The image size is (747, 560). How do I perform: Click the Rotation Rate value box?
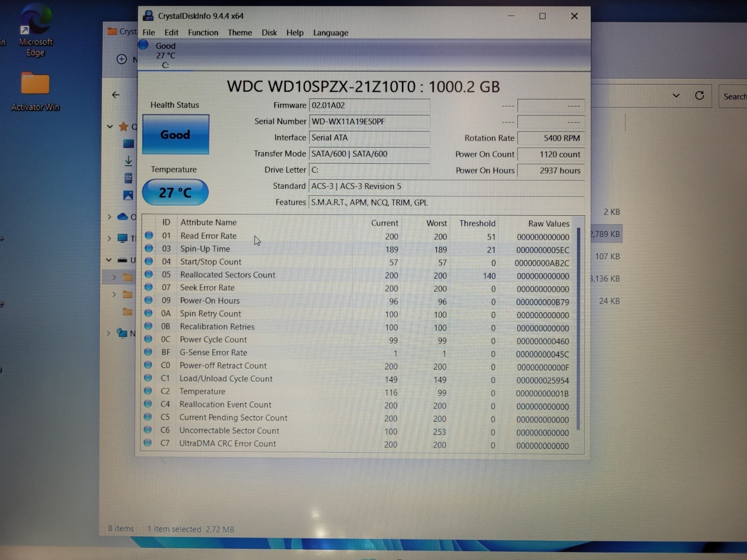pos(551,138)
